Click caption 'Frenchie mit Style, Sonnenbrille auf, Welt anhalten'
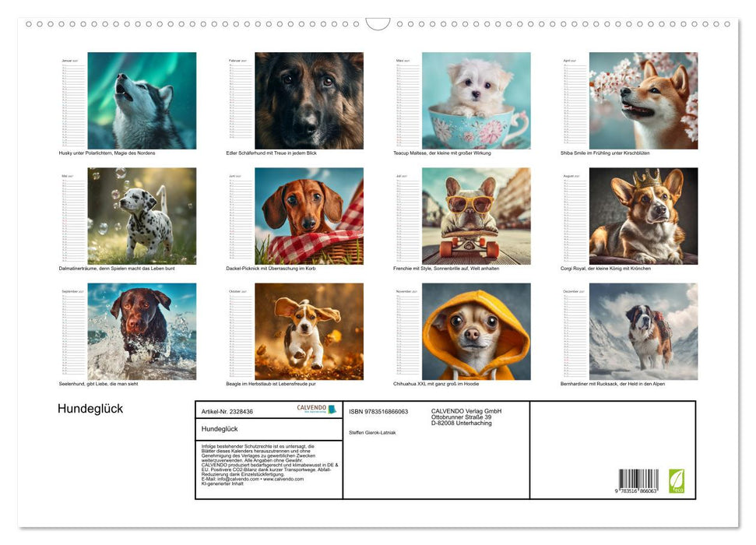This screenshot has height=545, width=756. [446, 268]
